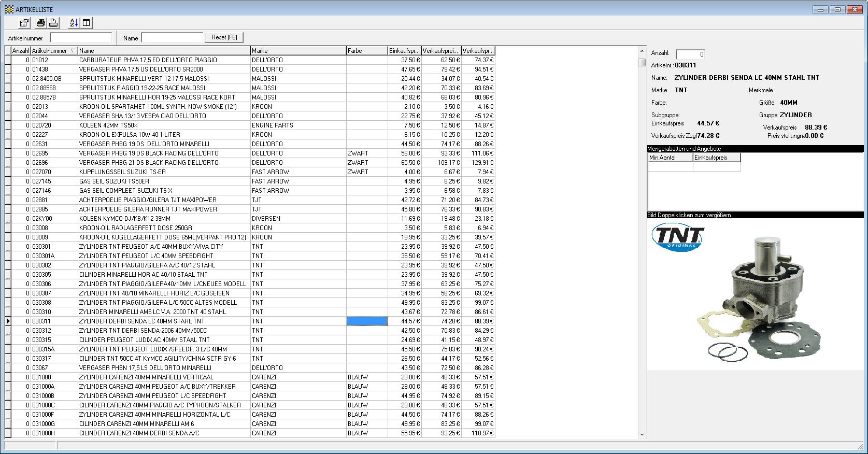
Task: Click the A-Z sort icon
Action: (x=74, y=23)
